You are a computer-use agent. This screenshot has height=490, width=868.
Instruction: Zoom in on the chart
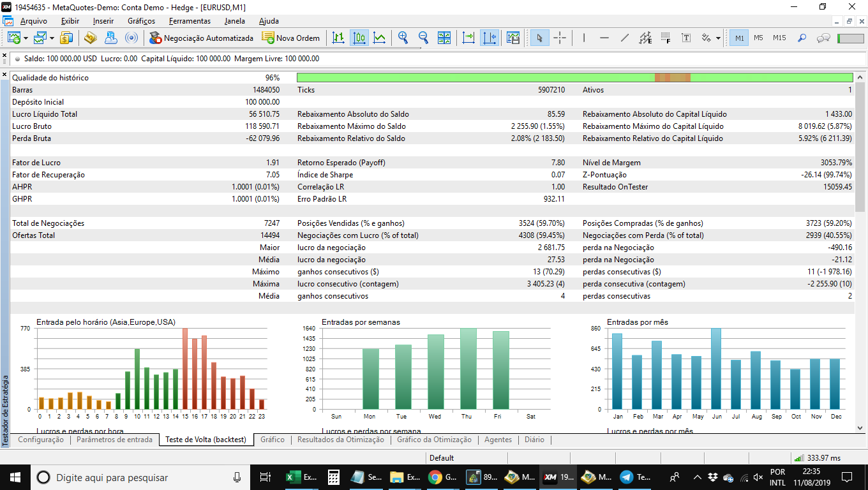click(403, 38)
